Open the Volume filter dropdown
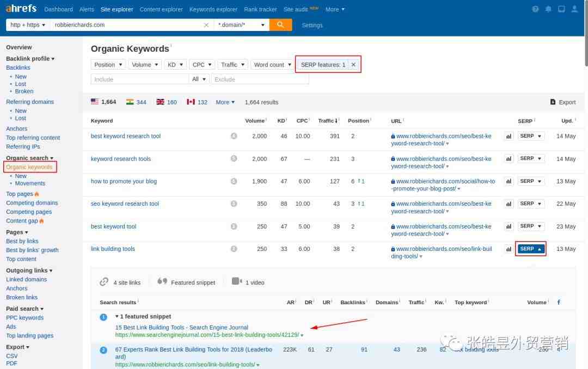588x369 pixels. pyautogui.click(x=145, y=65)
